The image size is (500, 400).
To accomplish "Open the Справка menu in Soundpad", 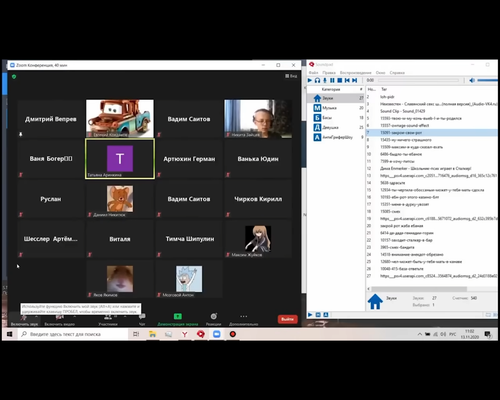I will pos(397,73).
